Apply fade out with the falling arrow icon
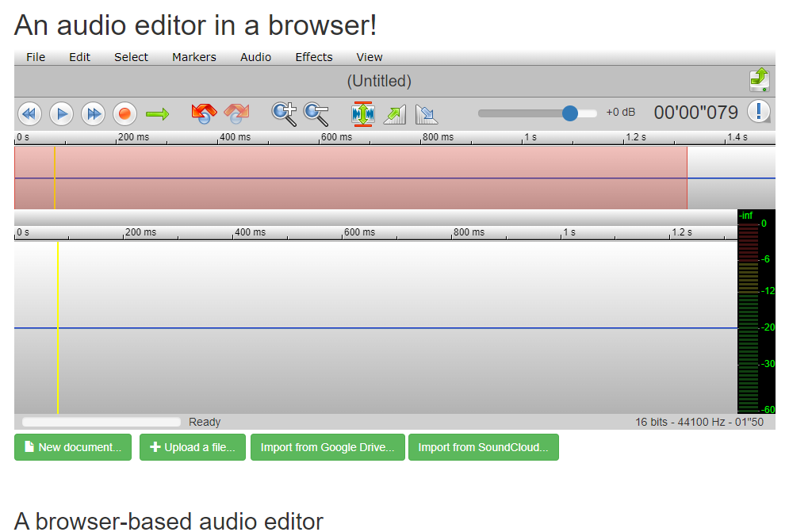Viewport: 789px width, 532px height. click(x=426, y=114)
